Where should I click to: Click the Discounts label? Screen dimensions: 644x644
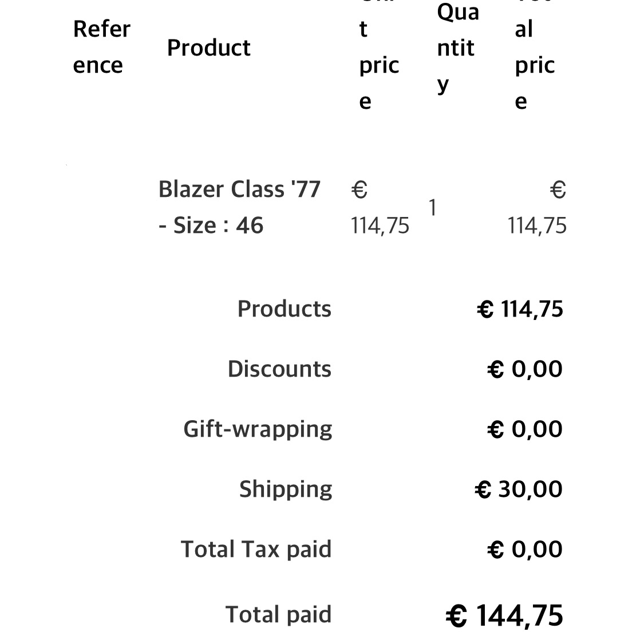pos(279,369)
